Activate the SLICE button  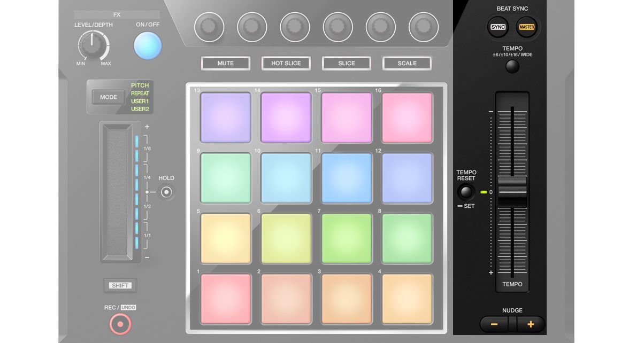coord(347,63)
